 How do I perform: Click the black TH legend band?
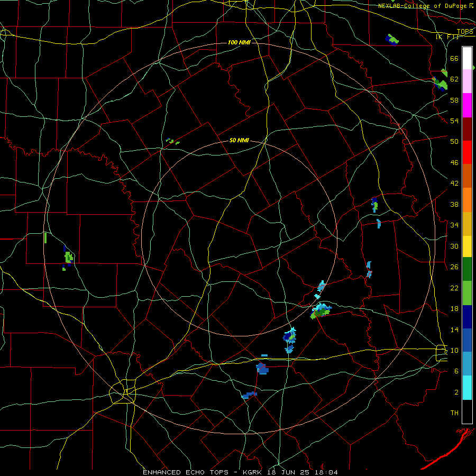467,411
